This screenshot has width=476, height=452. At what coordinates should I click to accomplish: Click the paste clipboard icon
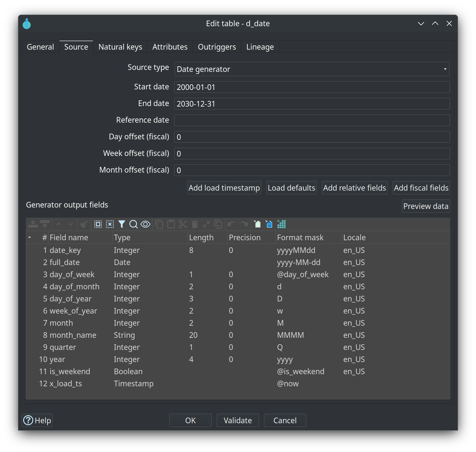point(171,224)
